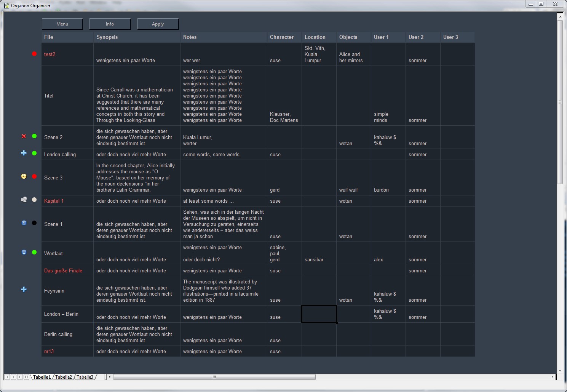Click the yellow clock icon beside Szene 3
The height and width of the screenshot is (392, 567).
click(24, 176)
